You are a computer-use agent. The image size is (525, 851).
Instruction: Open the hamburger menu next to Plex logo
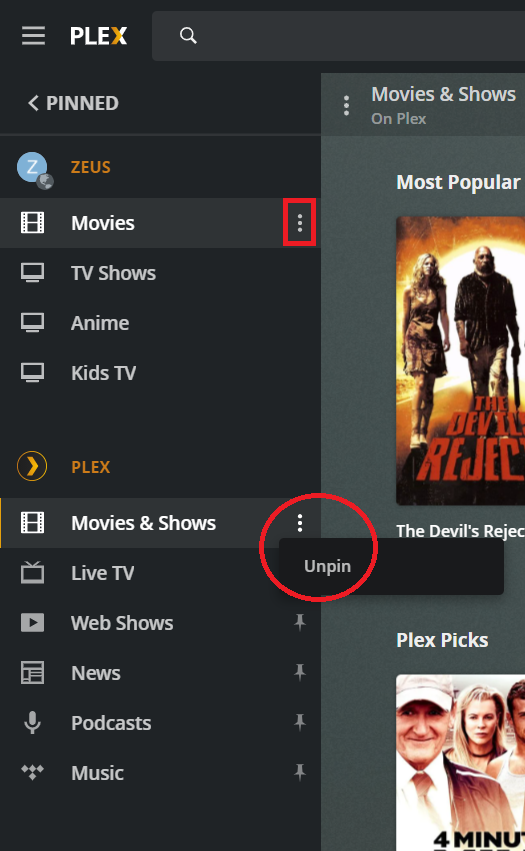[x=33, y=36]
